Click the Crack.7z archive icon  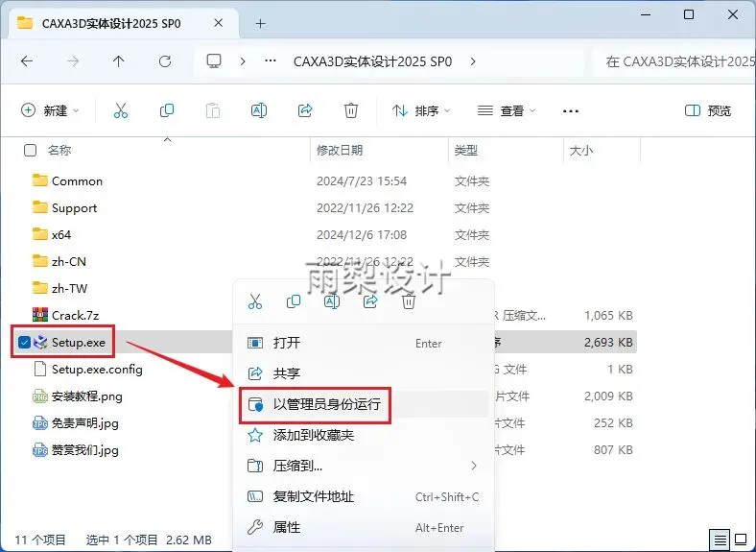(x=40, y=315)
